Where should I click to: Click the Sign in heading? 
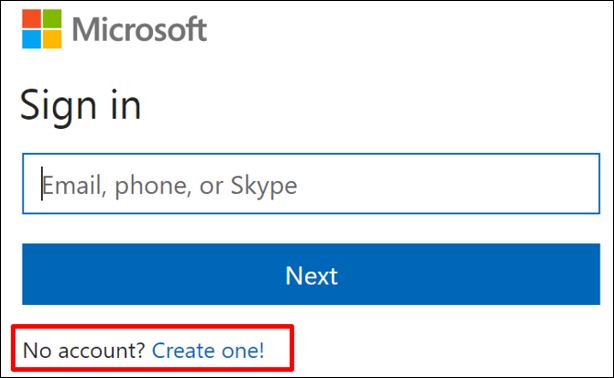[80, 105]
